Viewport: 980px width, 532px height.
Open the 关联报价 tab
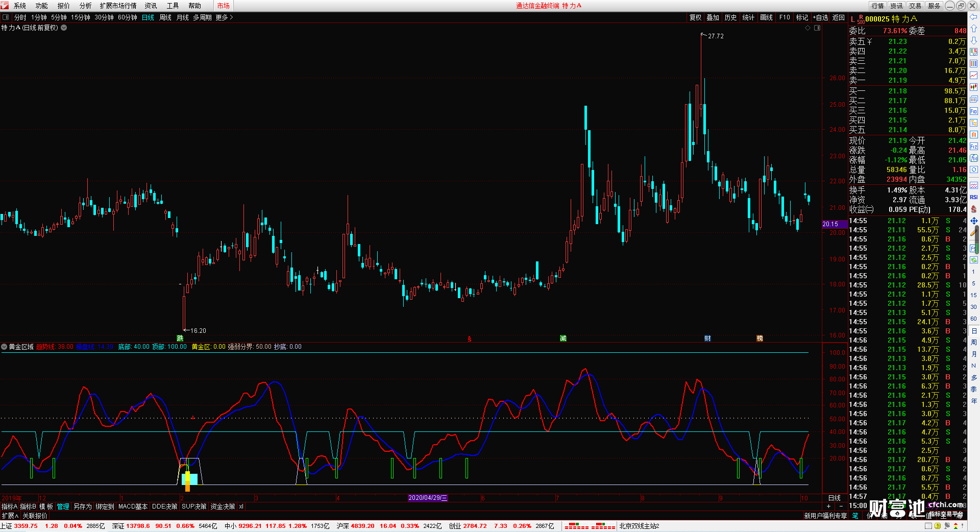pos(35,516)
